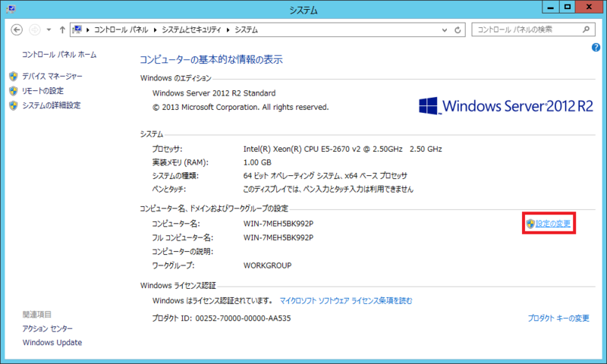The image size is (607, 364).
Task: Click the pen and touch availability text
Action: coord(329,189)
